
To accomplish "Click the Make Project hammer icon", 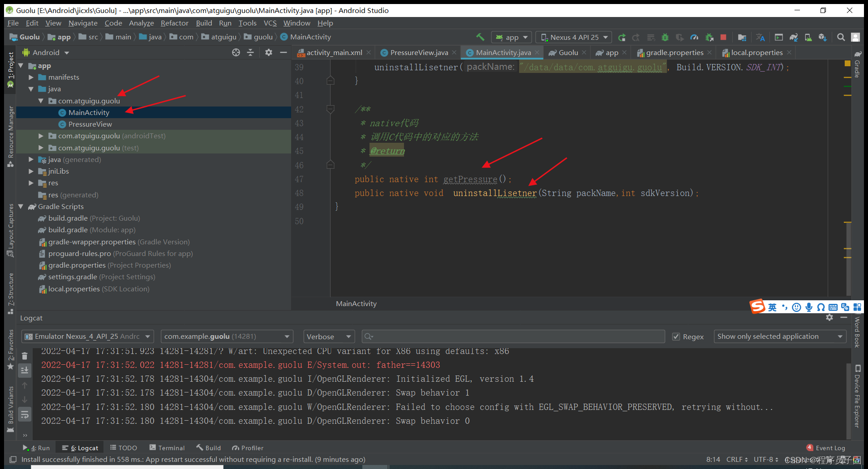I will 480,37.
